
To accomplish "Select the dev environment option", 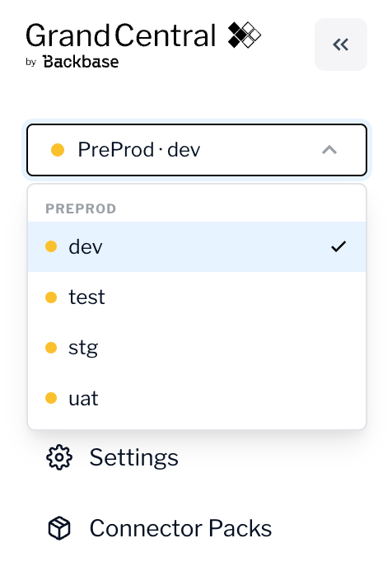I will [x=197, y=246].
